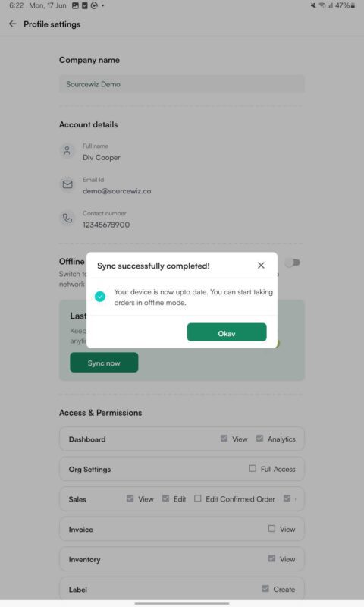364x607 pixels.
Task: Click the Company name input field
Action: (182, 84)
